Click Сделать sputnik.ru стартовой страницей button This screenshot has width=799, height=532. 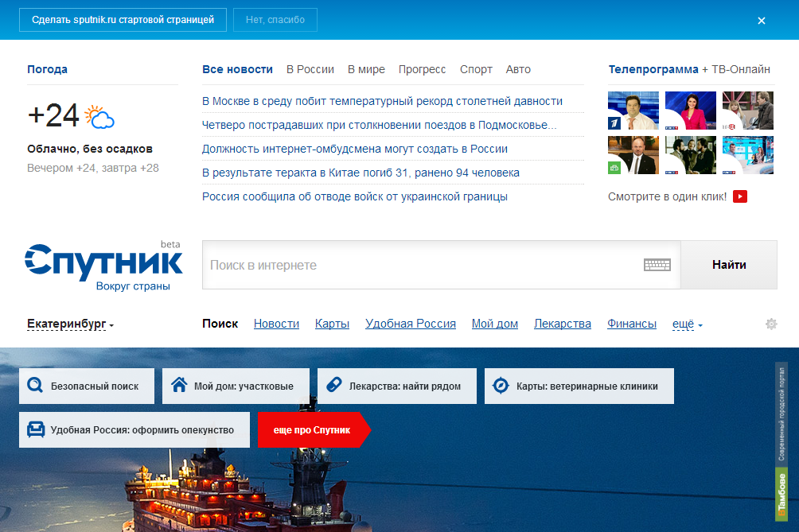123,20
